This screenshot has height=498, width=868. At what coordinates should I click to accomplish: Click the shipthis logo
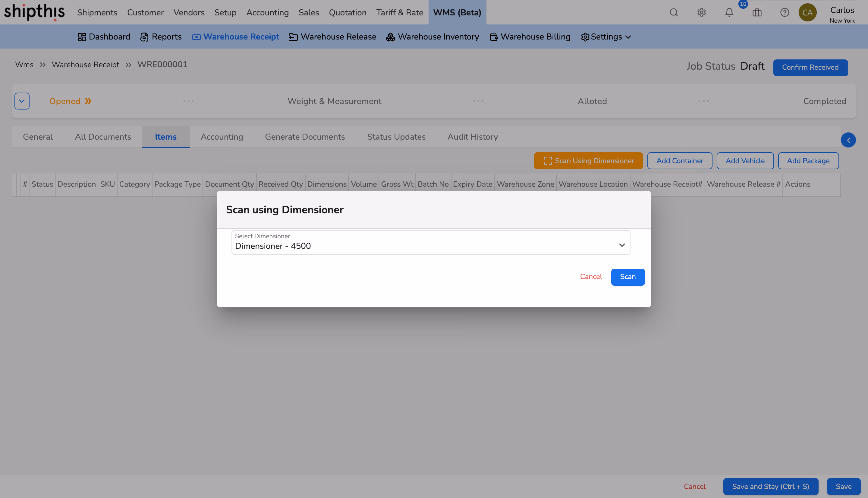click(x=34, y=12)
